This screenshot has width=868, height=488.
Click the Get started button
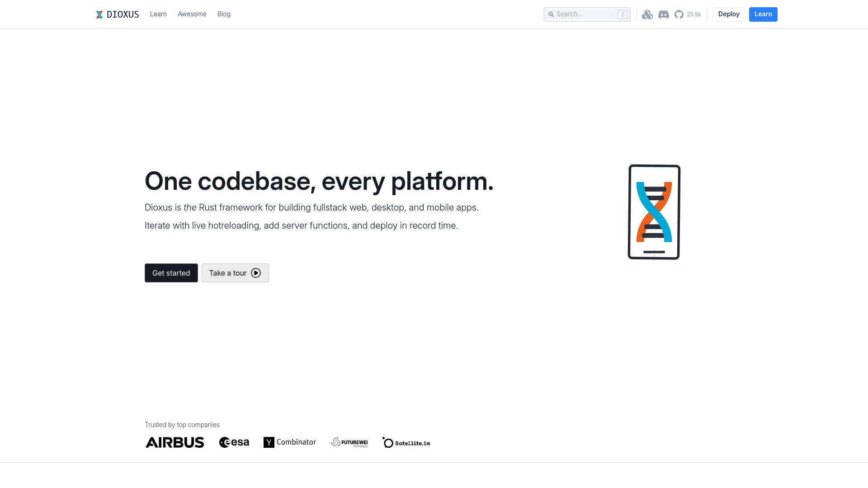tap(171, 273)
